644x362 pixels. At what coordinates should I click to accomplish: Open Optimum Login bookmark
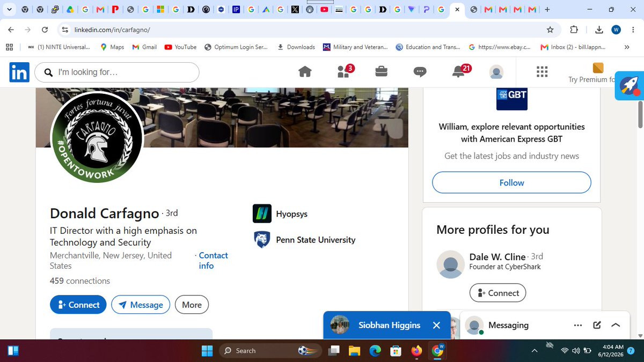click(x=236, y=47)
